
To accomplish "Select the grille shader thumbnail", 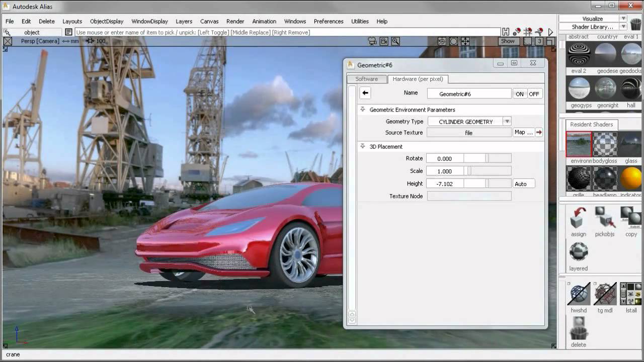I will point(579,178).
